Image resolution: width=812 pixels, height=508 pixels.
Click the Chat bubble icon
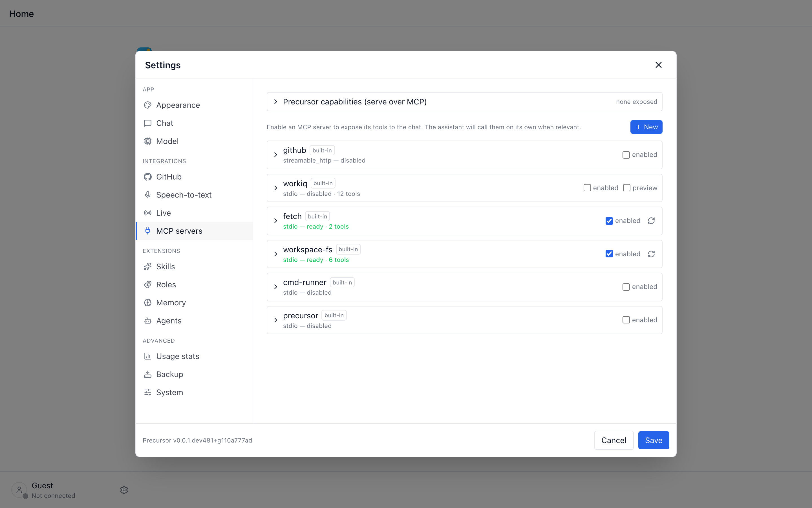148,123
